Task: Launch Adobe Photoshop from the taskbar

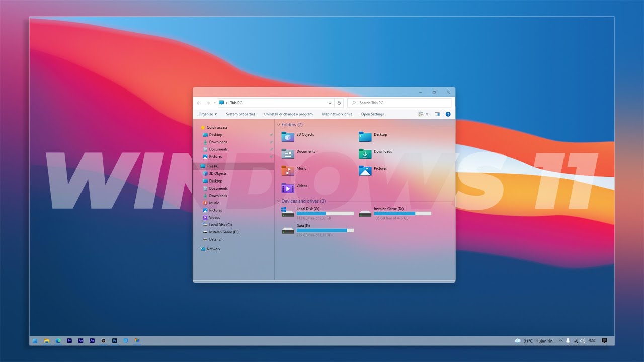Action: click(115, 340)
